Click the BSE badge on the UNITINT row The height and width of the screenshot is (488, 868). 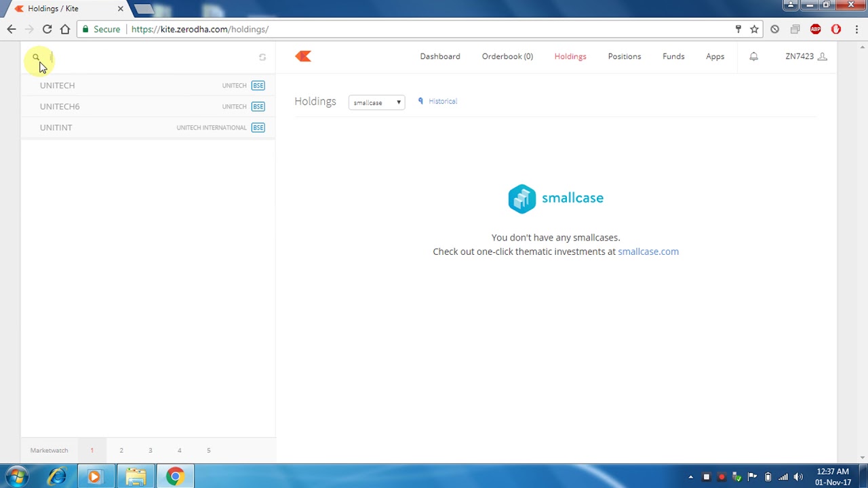tap(258, 127)
